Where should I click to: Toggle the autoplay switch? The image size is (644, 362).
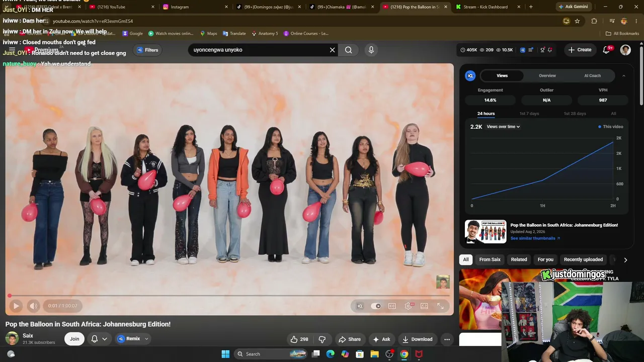[376, 306]
